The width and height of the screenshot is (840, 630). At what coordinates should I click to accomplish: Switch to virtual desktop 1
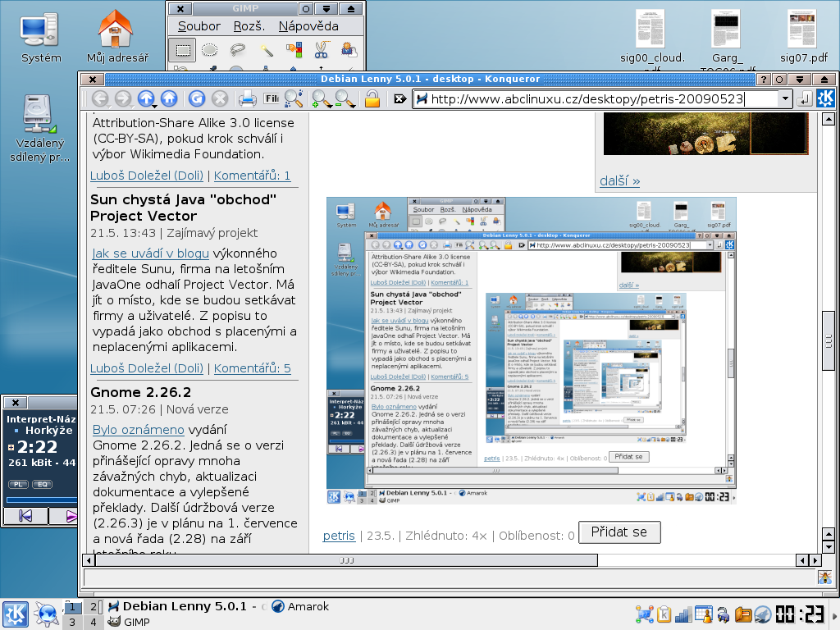(72, 607)
